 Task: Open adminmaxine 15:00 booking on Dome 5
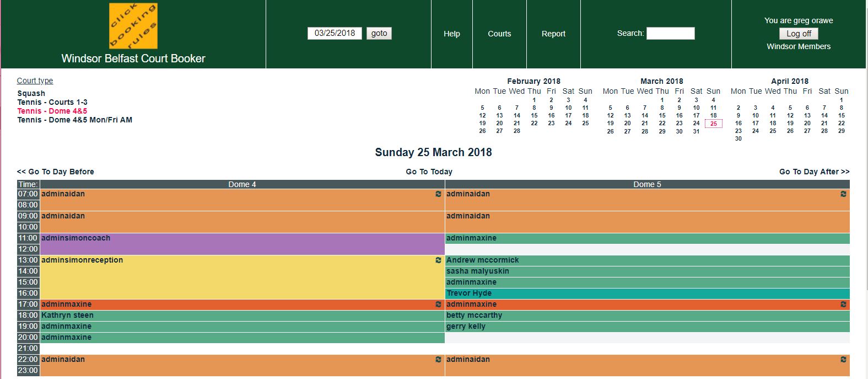648,282
